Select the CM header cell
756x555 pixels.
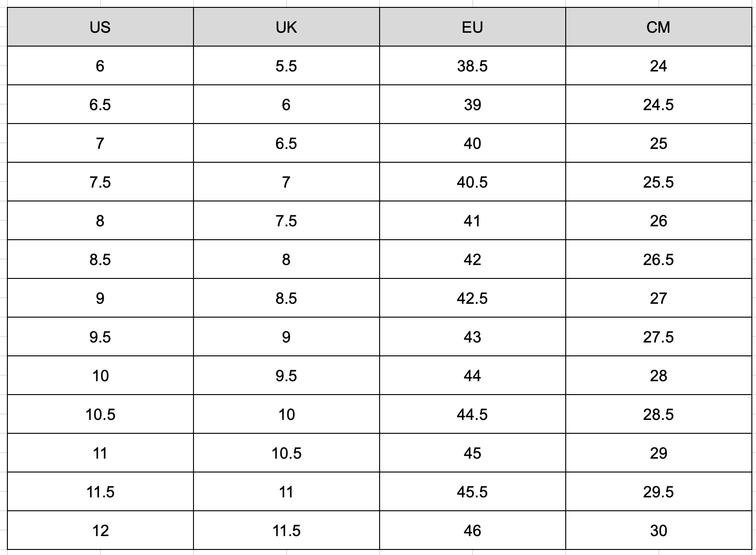(658, 27)
